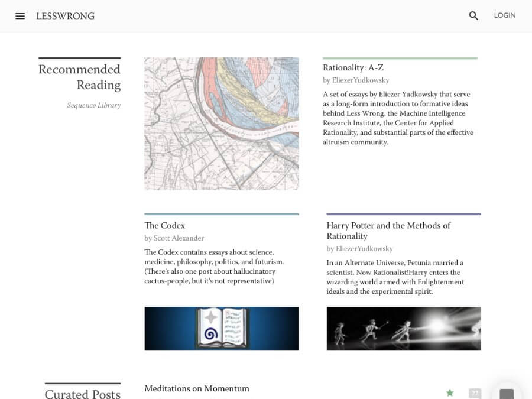The image size is (532, 399).
Task: Open the hamburger navigation menu
Action: click(x=20, y=16)
